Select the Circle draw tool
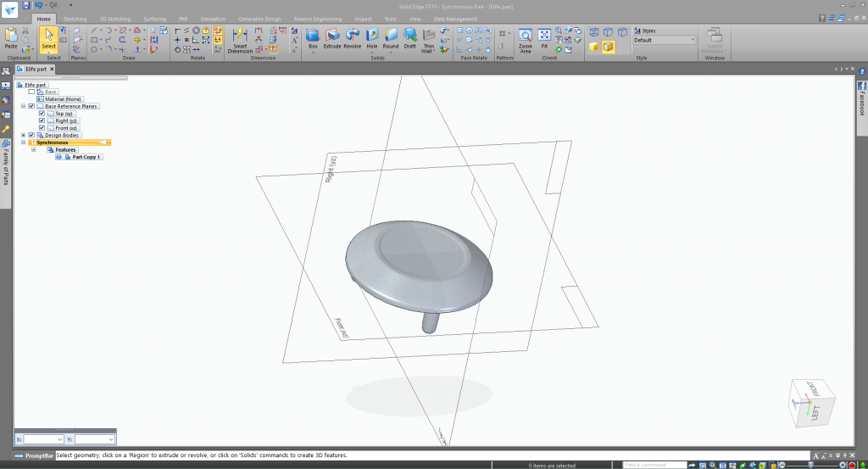The height and width of the screenshot is (469, 868). pos(94,49)
